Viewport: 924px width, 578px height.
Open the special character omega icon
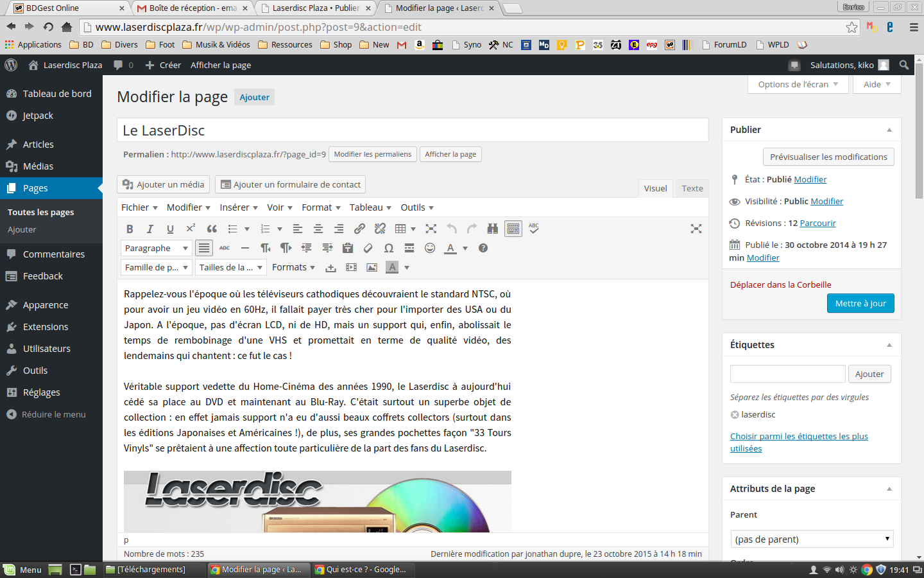point(389,248)
